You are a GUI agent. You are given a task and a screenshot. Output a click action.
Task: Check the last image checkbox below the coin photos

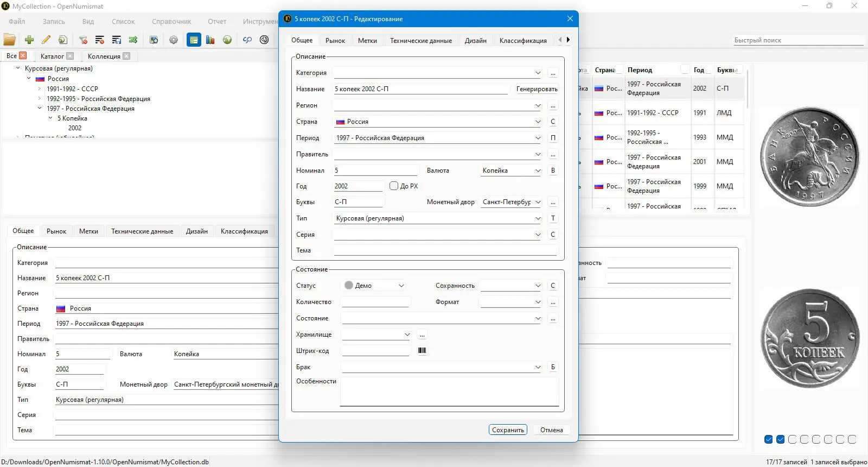click(x=852, y=439)
